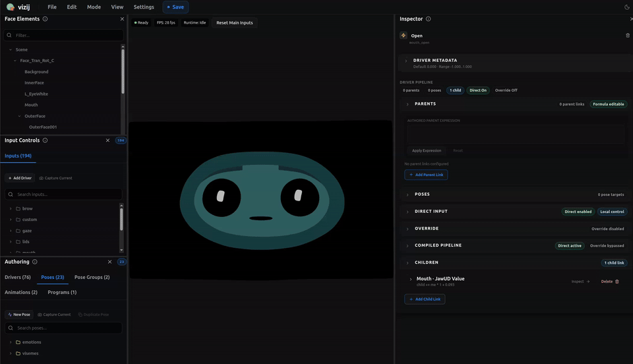
Task: Expand the Driver Metadata section
Action: point(406,61)
